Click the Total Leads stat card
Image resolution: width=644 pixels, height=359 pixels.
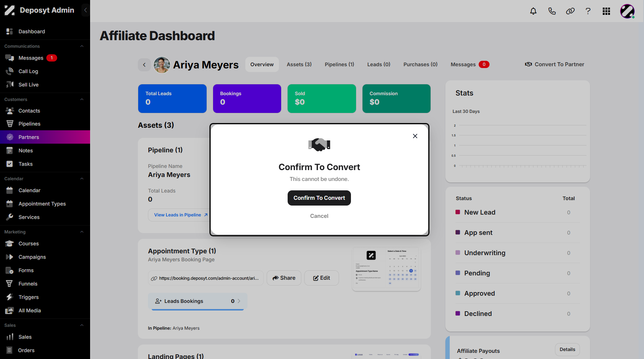pyautogui.click(x=172, y=98)
